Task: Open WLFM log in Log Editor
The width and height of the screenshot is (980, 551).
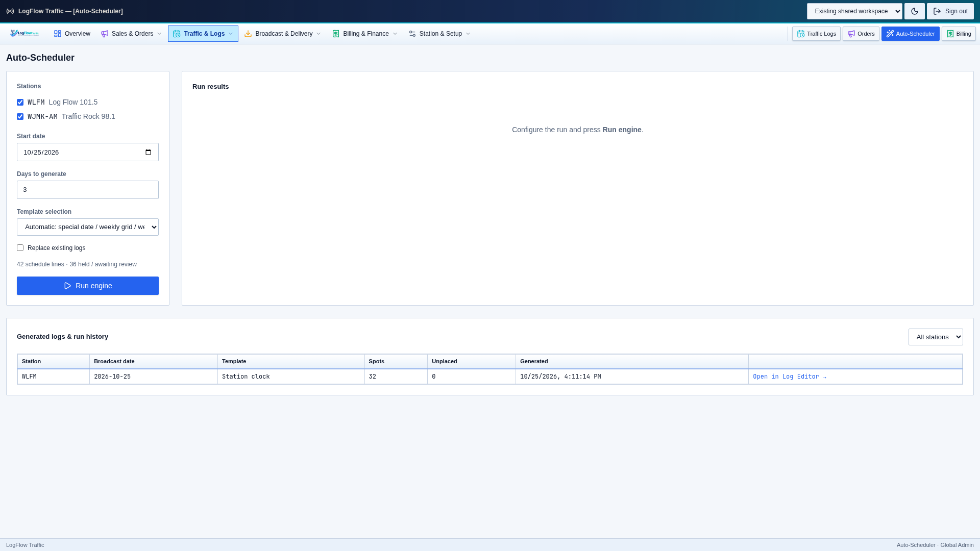Action: 790,377
